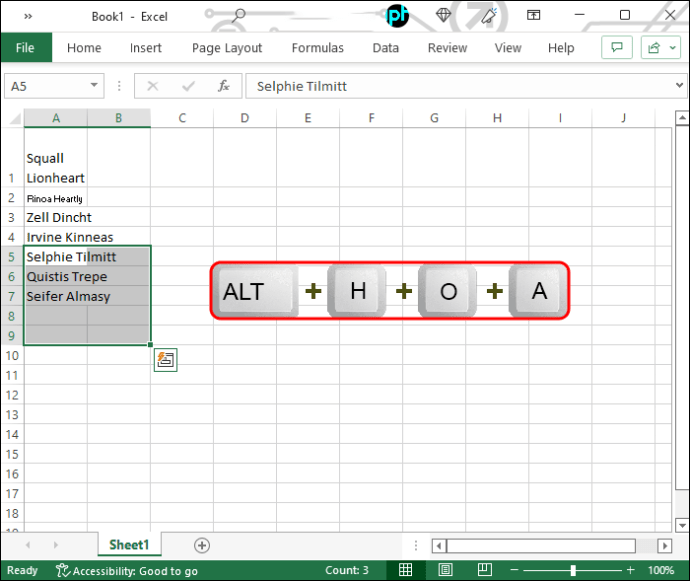Screen dimensions: 690x581
Task: Expand the formula bar chevron
Action: pos(679,85)
